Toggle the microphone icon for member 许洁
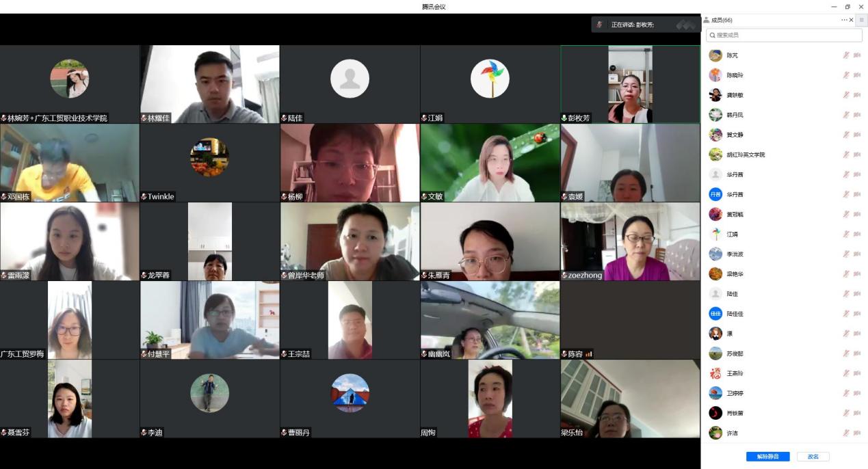 tap(846, 433)
